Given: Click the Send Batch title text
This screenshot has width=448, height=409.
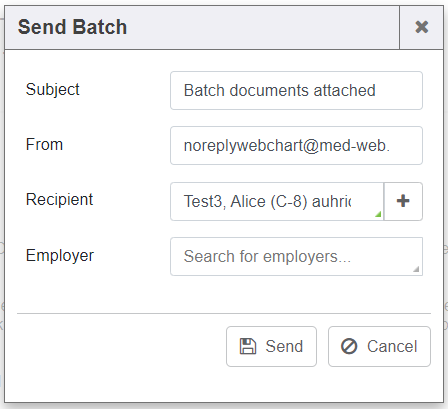Looking at the screenshot, I should (72, 27).
